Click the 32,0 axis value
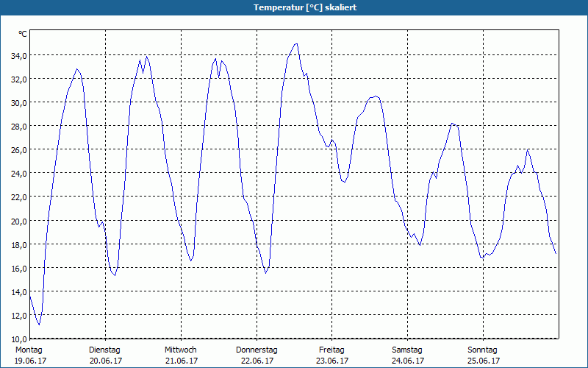 tap(19, 79)
